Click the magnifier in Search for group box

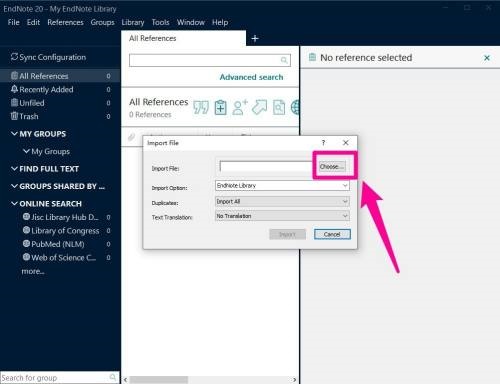point(113,377)
